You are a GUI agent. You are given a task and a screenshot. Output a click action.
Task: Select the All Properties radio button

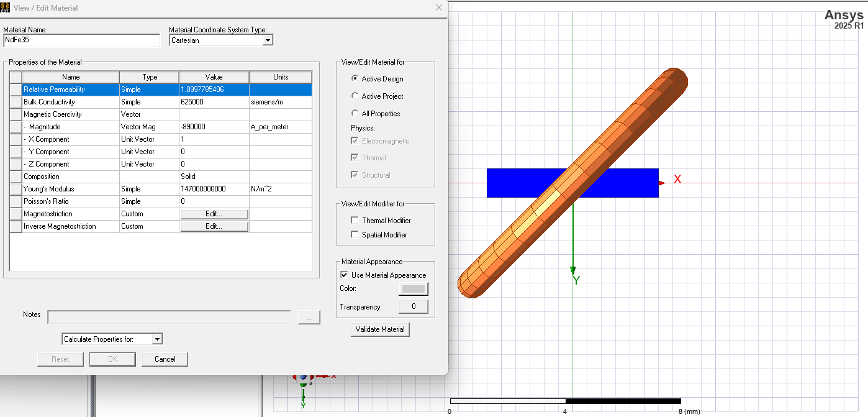click(355, 114)
